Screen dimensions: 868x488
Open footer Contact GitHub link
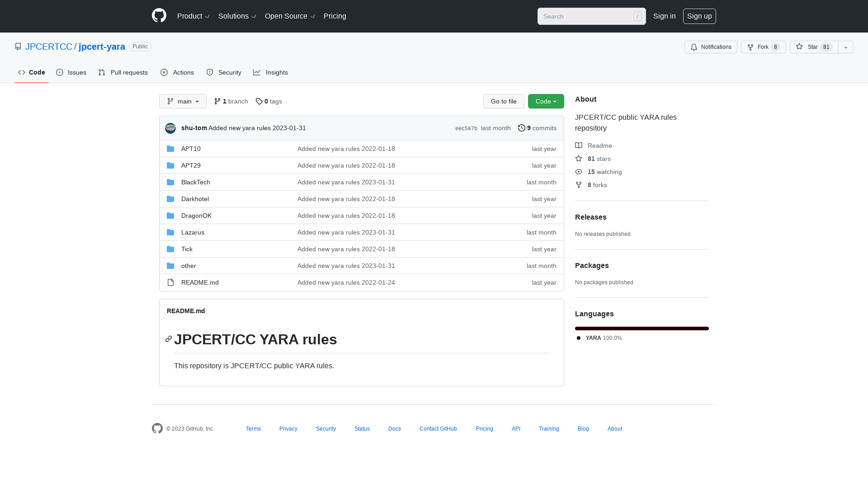point(438,429)
